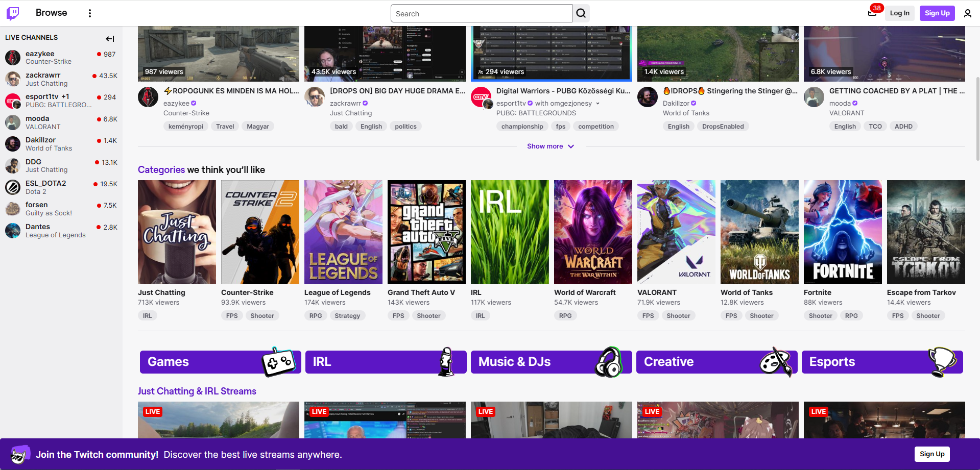Open League of Legends category cover

343,232
